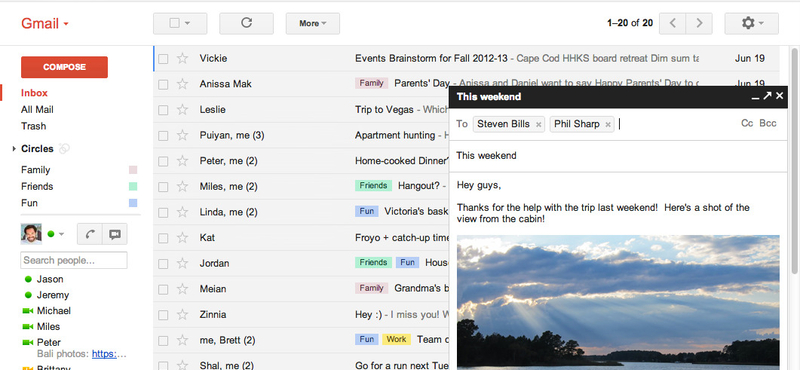Star the Zinnia email

click(182, 314)
